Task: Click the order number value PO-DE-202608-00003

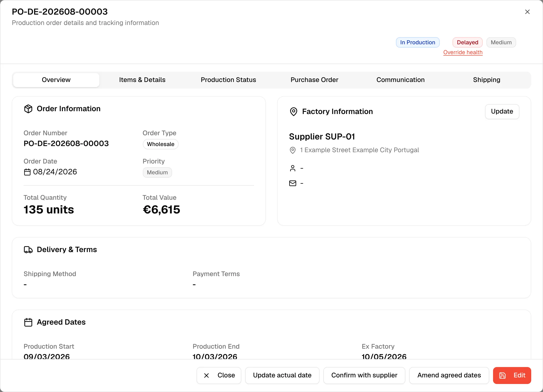Action: (66, 144)
